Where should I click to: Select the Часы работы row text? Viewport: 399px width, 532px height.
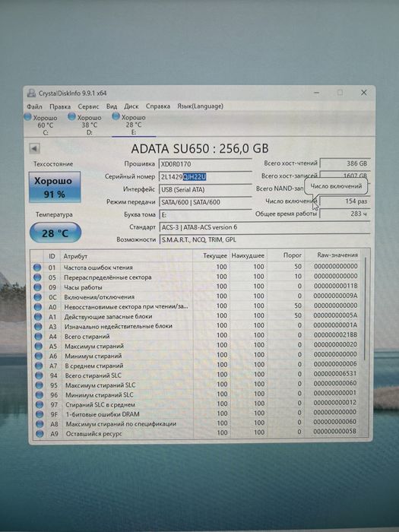click(x=83, y=287)
